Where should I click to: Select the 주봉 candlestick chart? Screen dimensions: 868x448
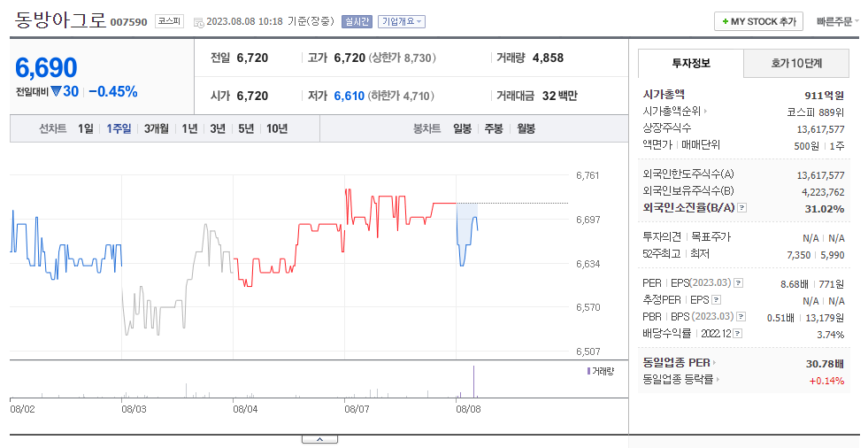pos(494,128)
